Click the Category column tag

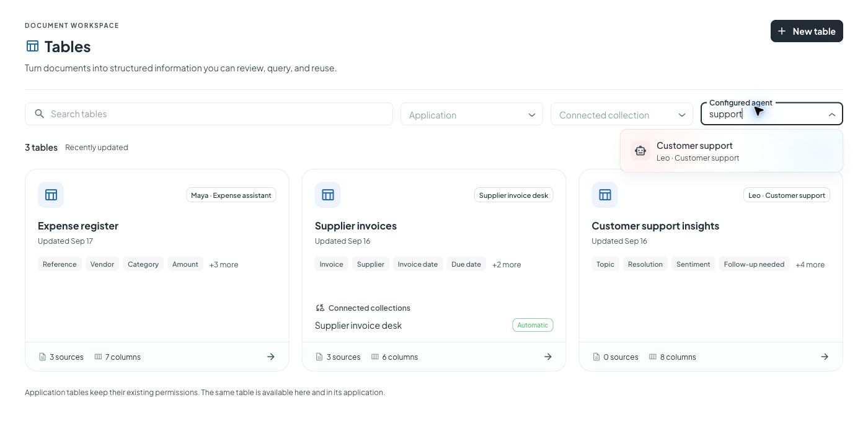coord(143,264)
